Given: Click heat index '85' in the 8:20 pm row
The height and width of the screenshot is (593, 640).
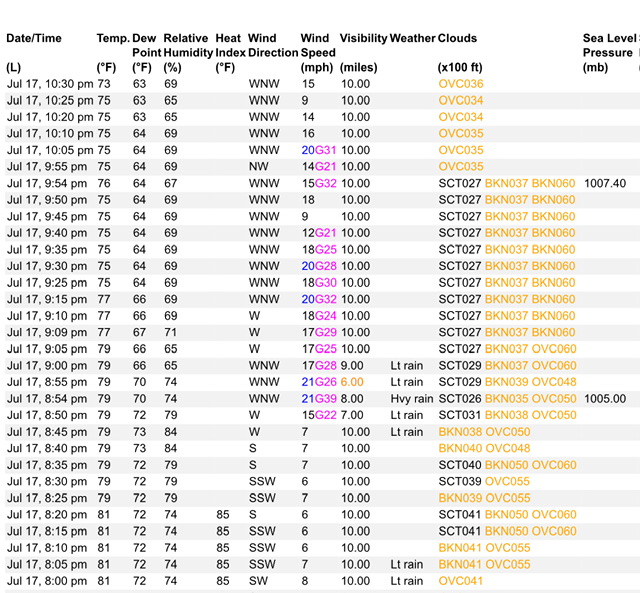Looking at the screenshot, I should tap(223, 515).
